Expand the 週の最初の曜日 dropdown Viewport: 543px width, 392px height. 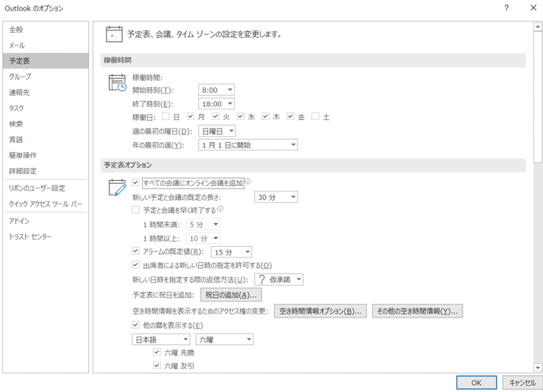point(216,131)
